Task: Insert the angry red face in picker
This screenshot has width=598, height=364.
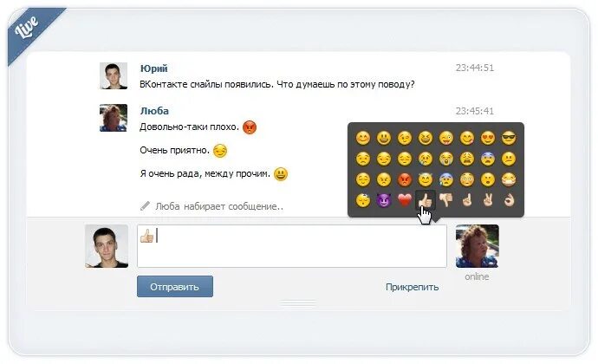Action: coord(405,179)
